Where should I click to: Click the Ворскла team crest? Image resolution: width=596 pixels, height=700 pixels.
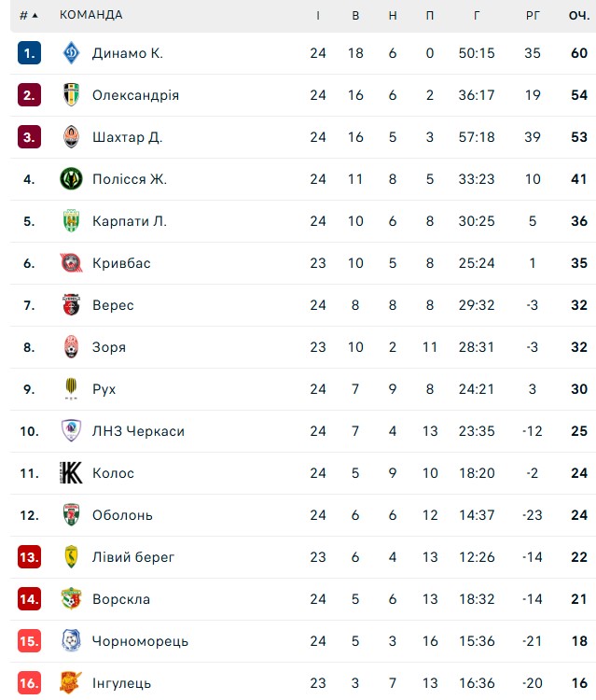click(71, 598)
